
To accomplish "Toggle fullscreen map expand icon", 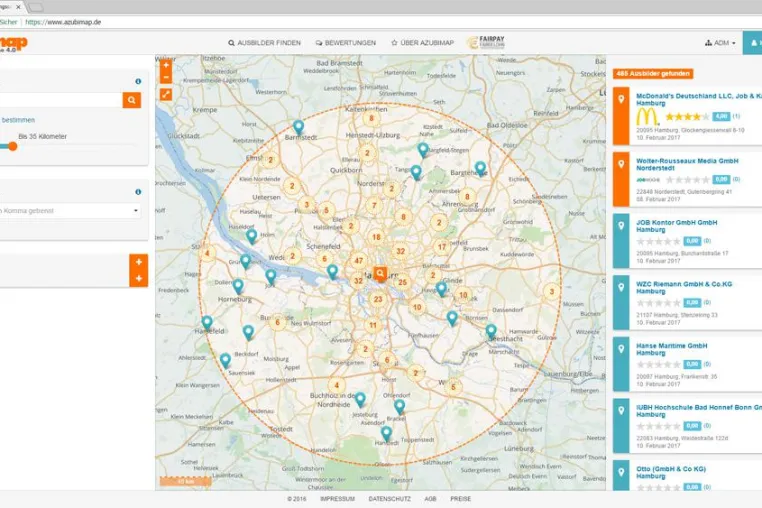I will 166,94.
